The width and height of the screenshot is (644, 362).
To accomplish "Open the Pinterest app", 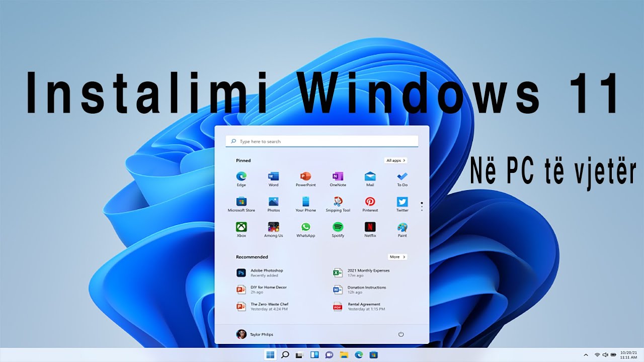I will 370,204.
